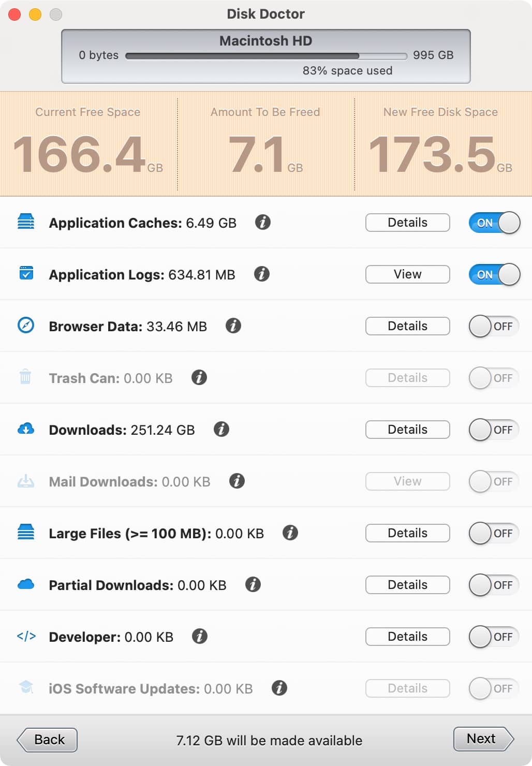Toggle the iOS Software Updates switch
Image resolution: width=532 pixels, height=766 pixels.
tap(494, 688)
